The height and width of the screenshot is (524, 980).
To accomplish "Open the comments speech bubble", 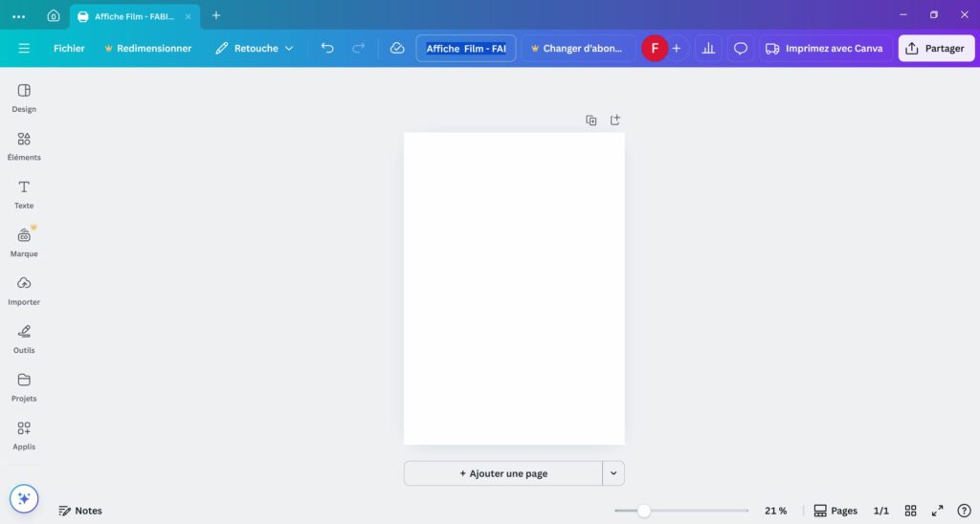I will click(740, 48).
